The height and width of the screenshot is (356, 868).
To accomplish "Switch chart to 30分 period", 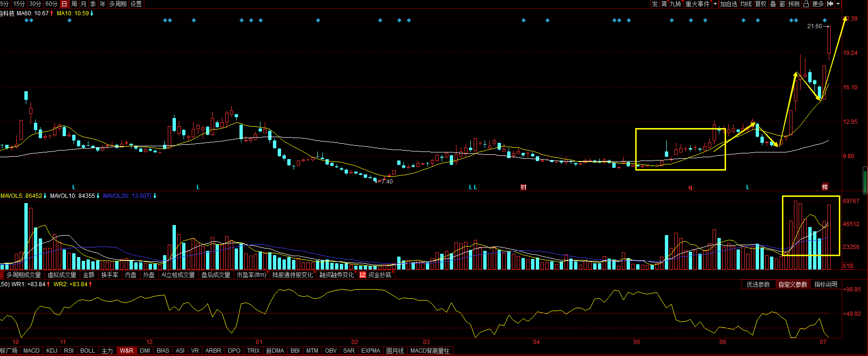I will coord(35,4).
